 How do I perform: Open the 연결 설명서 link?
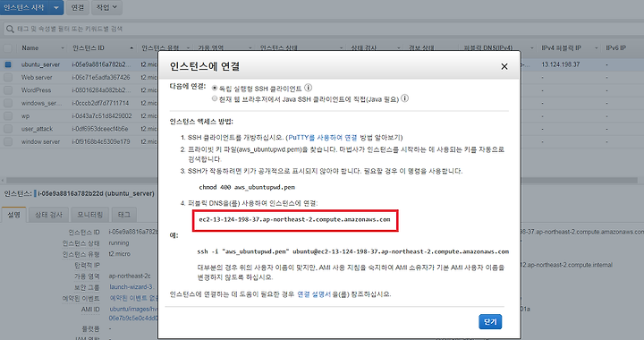[x=314, y=294]
